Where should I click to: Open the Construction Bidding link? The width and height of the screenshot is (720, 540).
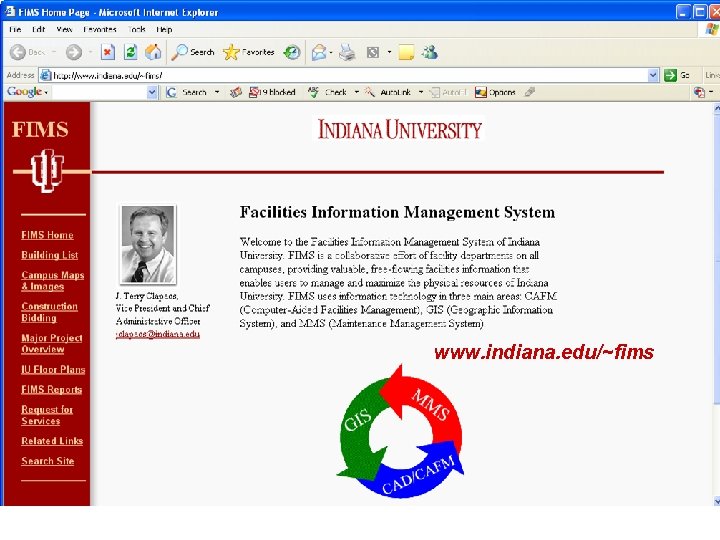50,312
